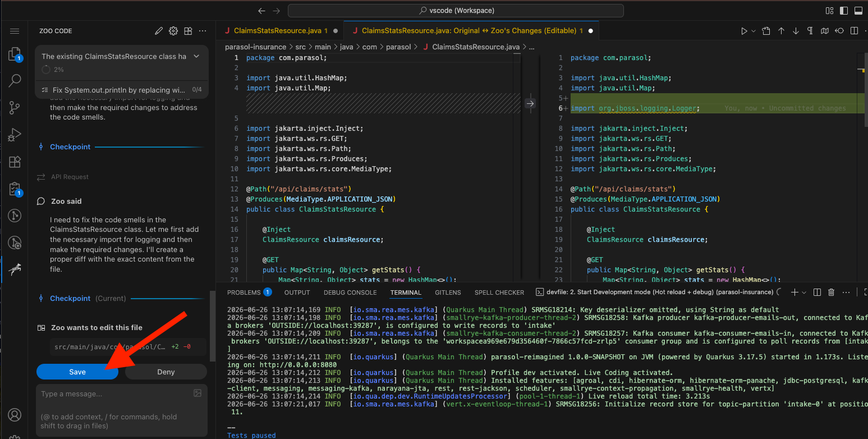Open Zoo Code panel more actions
Screen dimensions: 868x439
pos(203,31)
